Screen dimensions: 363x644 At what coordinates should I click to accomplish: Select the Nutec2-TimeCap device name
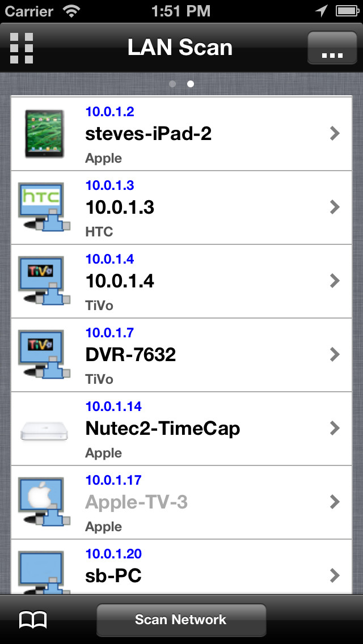click(x=163, y=429)
